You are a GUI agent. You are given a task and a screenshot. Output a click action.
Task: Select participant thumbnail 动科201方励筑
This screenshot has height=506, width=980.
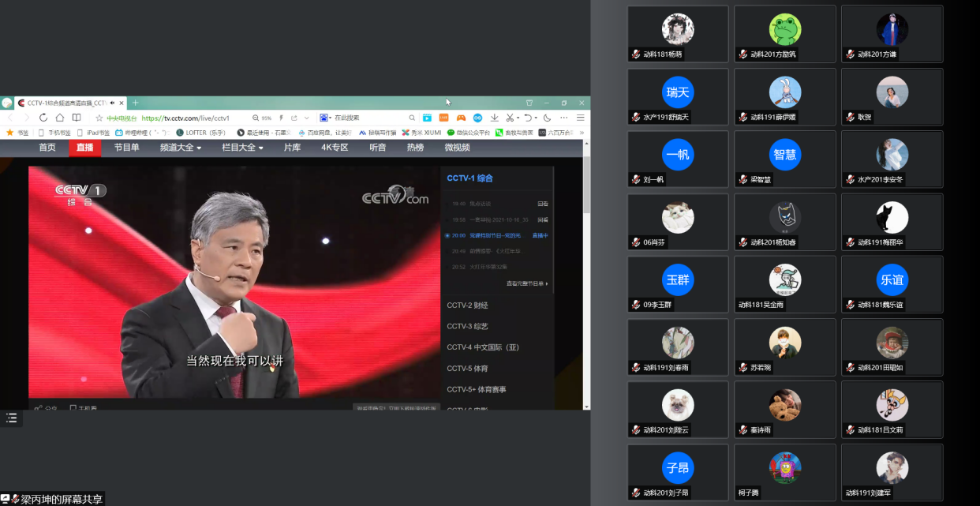[x=784, y=34]
